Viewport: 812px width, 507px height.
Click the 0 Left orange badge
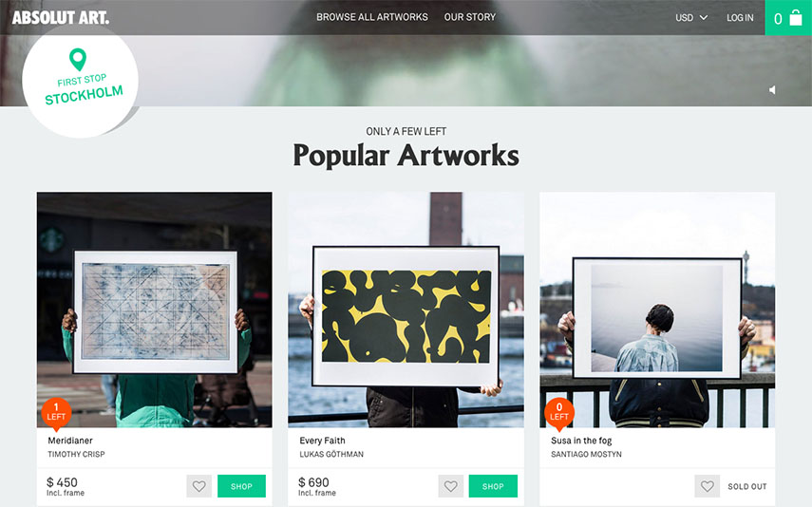point(558,414)
